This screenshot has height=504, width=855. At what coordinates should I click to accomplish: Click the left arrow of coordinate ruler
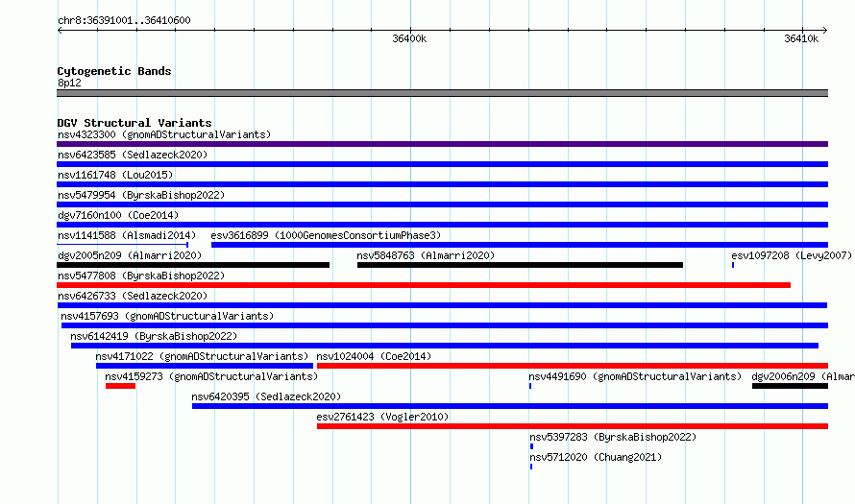click(x=60, y=31)
